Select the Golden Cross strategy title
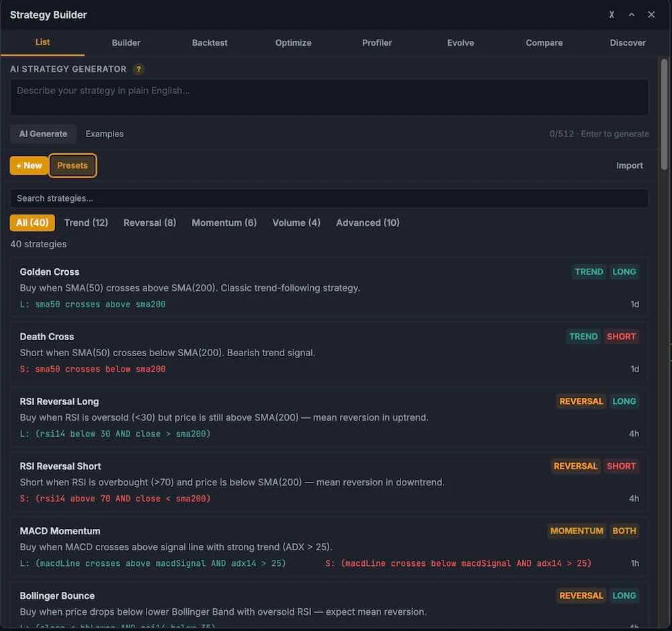The image size is (672, 631). 49,271
